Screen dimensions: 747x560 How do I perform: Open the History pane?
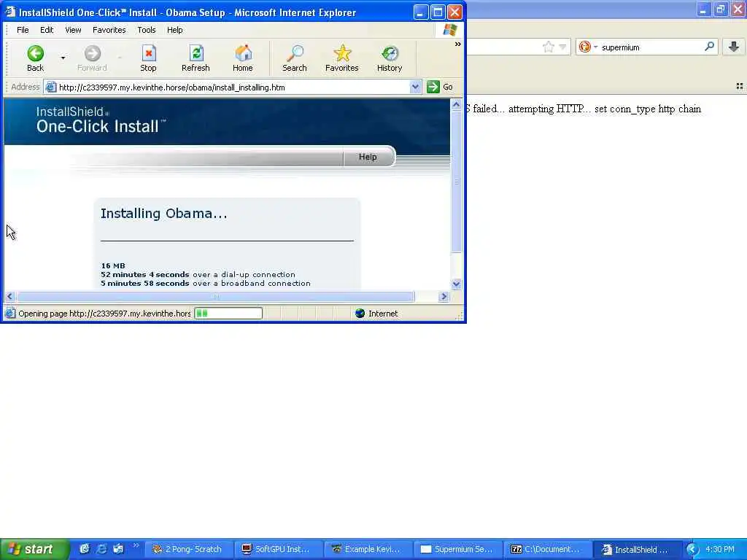click(390, 58)
